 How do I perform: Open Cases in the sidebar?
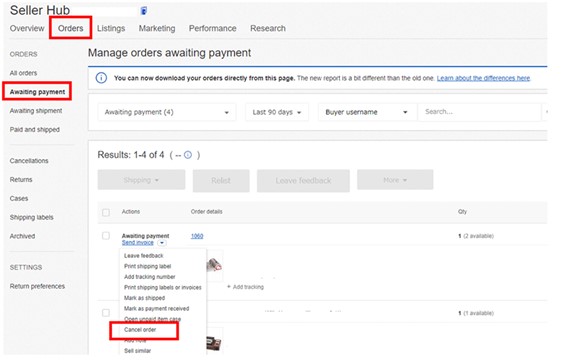coord(19,198)
